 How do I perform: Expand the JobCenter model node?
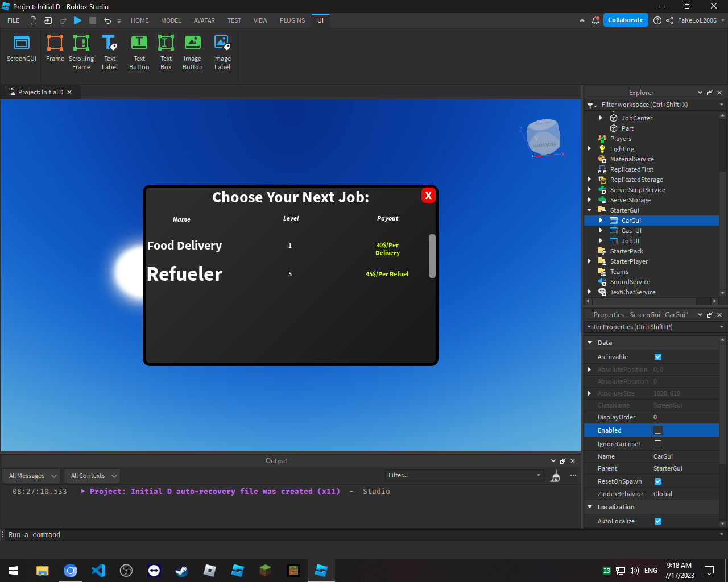tap(601, 118)
